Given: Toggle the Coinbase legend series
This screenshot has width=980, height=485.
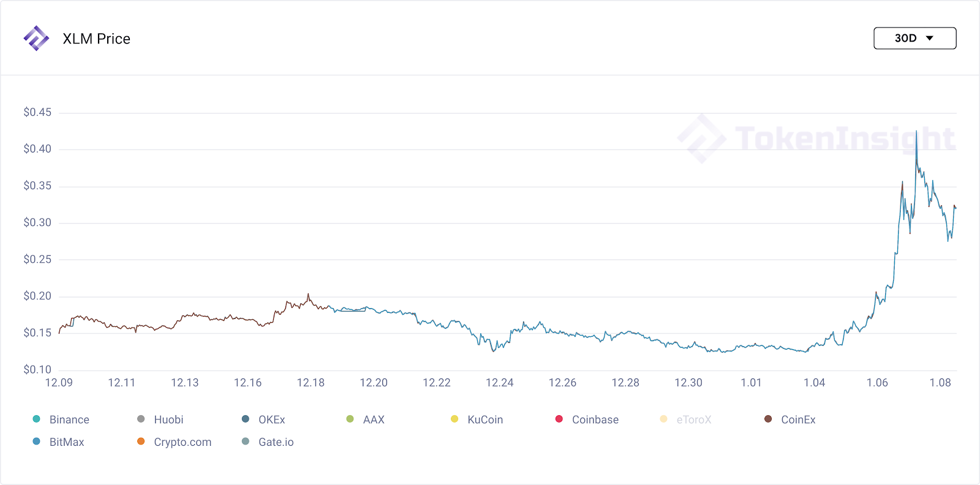Looking at the screenshot, I should pyautogui.click(x=587, y=419).
